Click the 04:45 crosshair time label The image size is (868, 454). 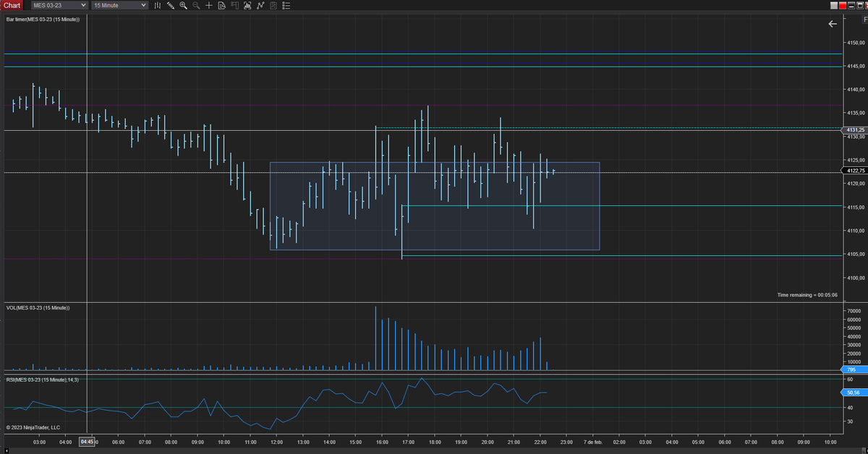[87, 441]
